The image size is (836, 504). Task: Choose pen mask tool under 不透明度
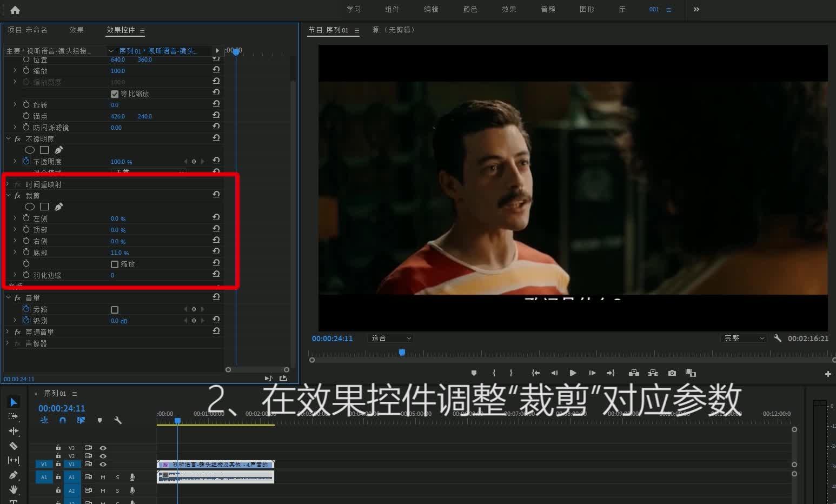point(59,150)
